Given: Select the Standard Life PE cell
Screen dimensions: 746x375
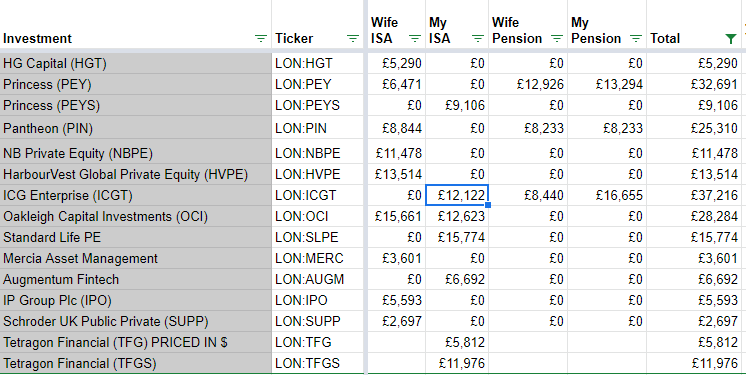Looking at the screenshot, I should tap(136, 237).
